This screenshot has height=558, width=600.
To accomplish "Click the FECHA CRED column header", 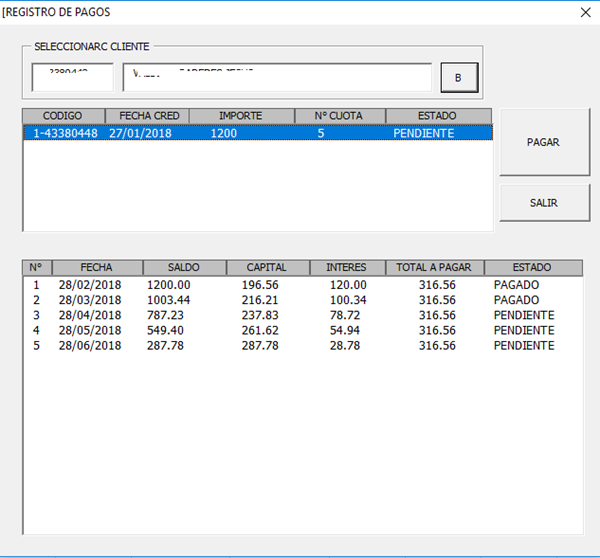I will pos(149,116).
